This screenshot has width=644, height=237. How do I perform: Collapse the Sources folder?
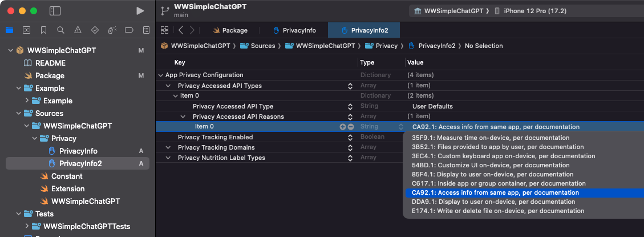click(18, 113)
